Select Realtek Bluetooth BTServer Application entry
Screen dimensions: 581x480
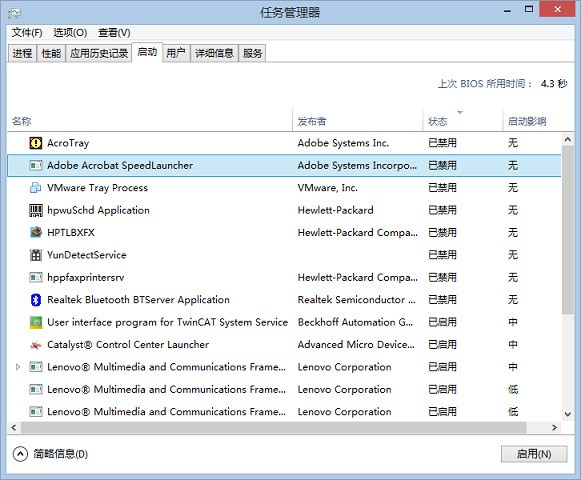tap(138, 299)
